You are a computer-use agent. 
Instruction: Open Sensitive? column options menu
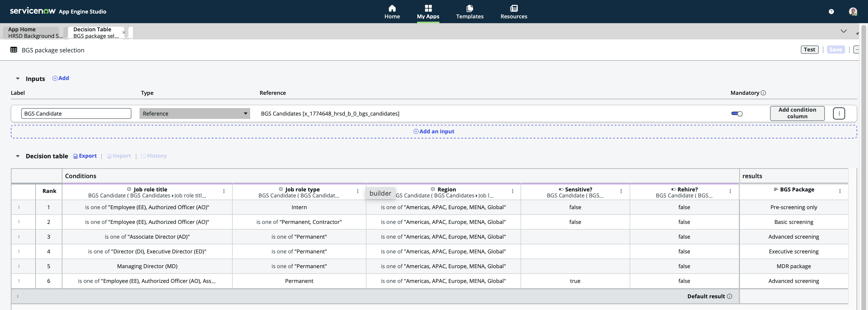coord(621,191)
